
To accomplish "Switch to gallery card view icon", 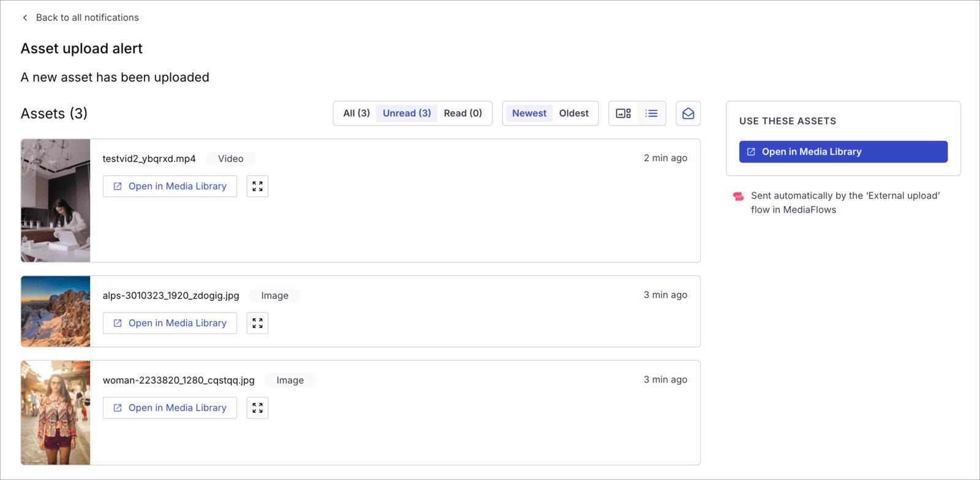I will [624, 113].
